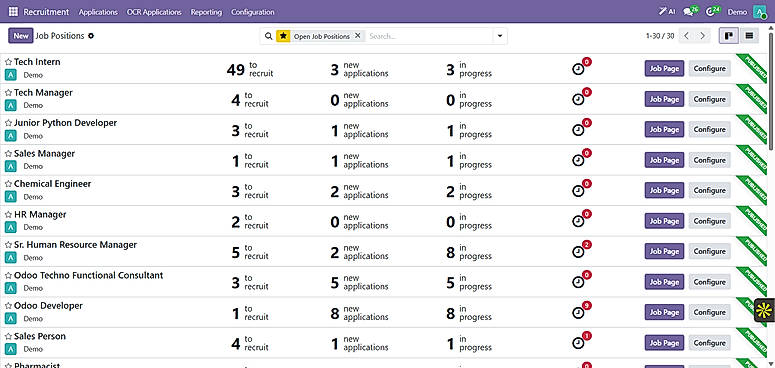Open activity clock for Odoo Techno Functional Consultant
775x368 pixels.
pos(578,282)
